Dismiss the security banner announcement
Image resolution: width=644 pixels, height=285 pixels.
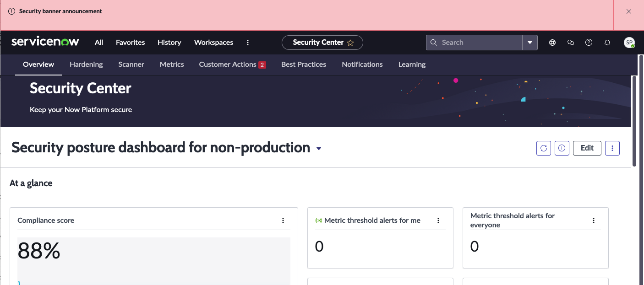(629, 11)
